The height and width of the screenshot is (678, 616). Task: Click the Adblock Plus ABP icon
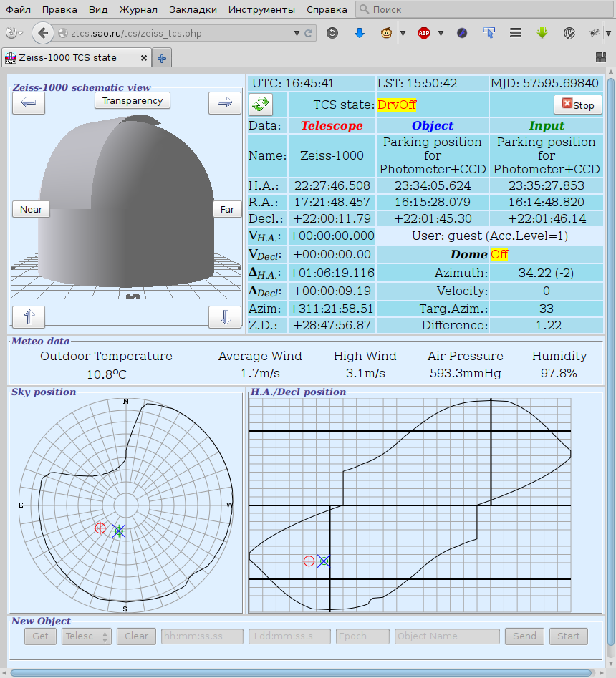[x=424, y=33]
